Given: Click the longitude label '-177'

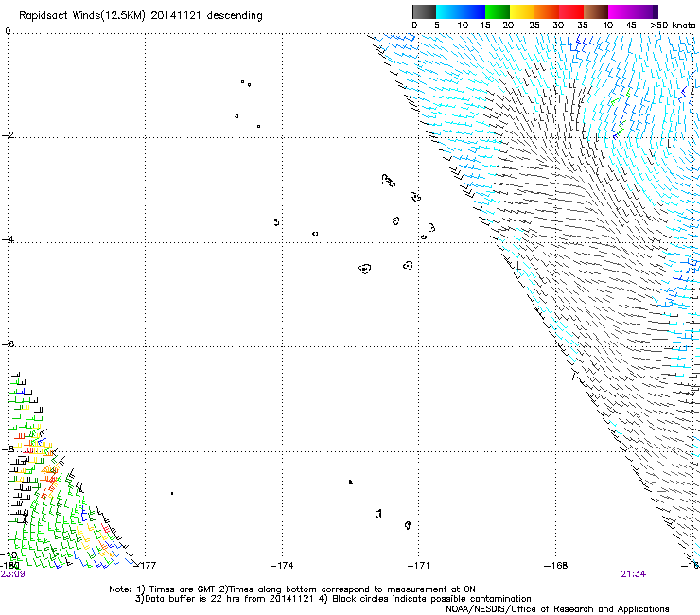Looking at the screenshot, I should tap(146, 566).
